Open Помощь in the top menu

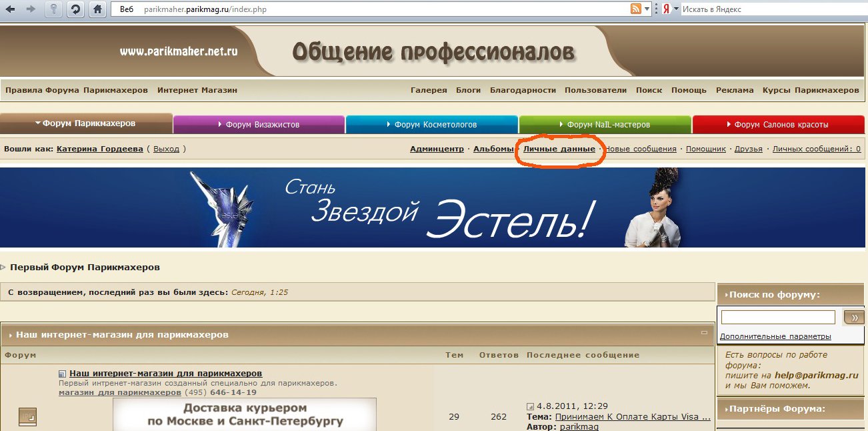[689, 90]
